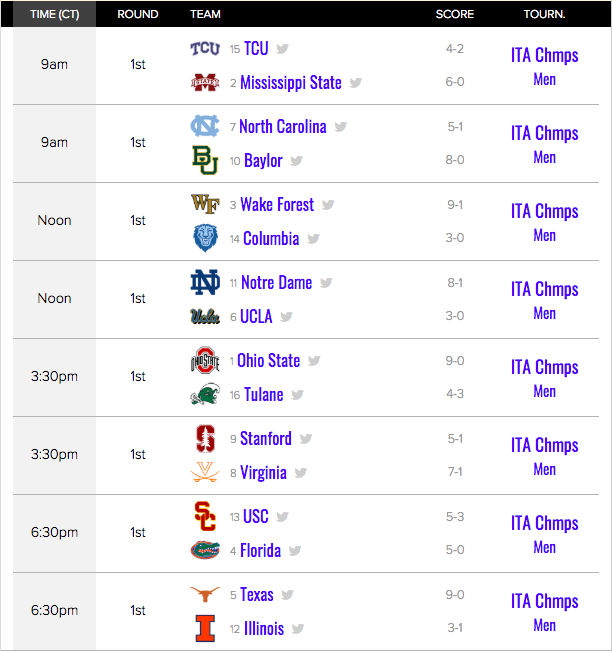Open the USC team page link
612x651 pixels.
pyautogui.click(x=256, y=517)
